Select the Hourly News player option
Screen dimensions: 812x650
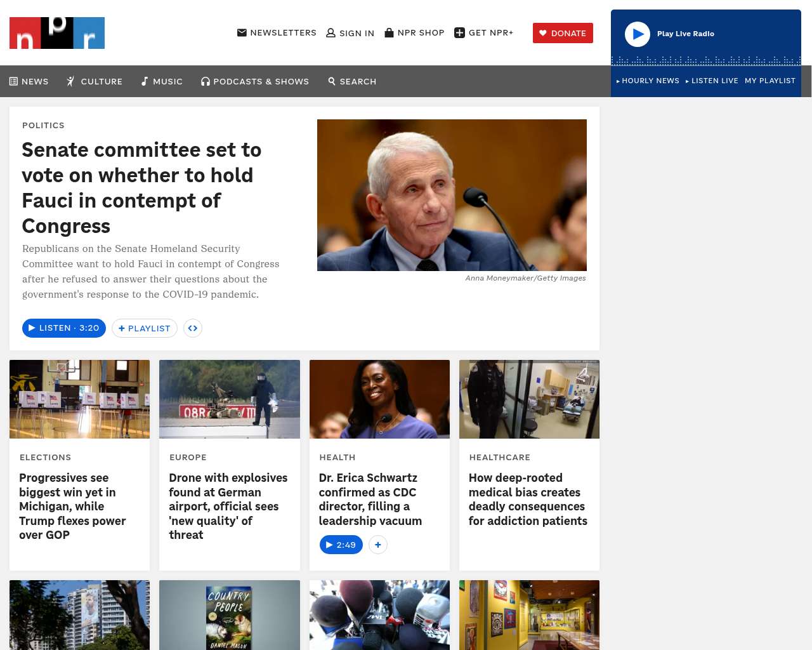pyautogui.click(x=648, y=81)
